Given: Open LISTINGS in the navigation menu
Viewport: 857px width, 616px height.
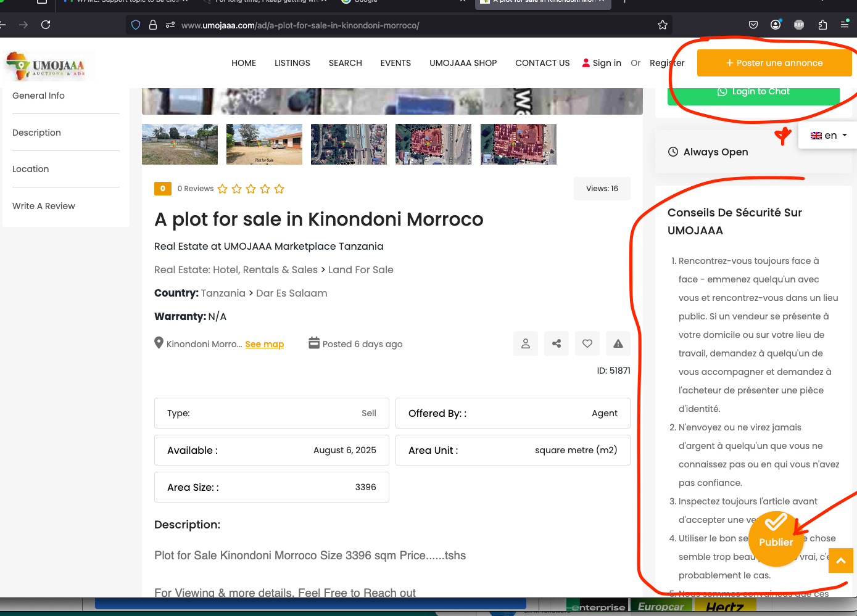Looking at the screenshot, I should coord(292,63).
